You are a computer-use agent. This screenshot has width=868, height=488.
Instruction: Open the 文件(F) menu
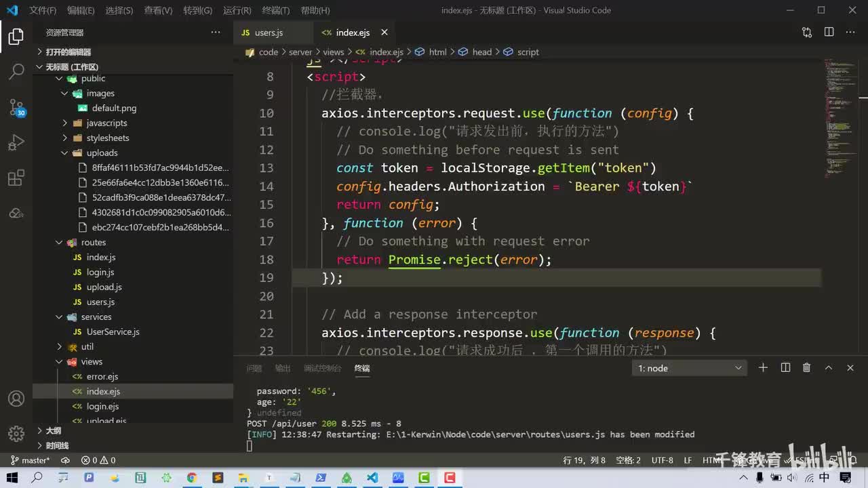pyautogui.click(x=43, y=10)
